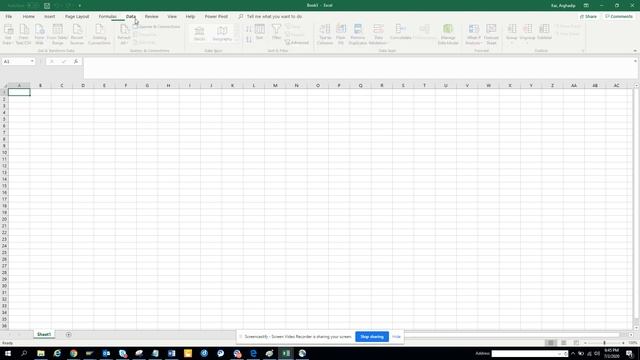Click Excel taskbar icon
Image resolution: width=640 pixels, height=360 pixels.
286,353
